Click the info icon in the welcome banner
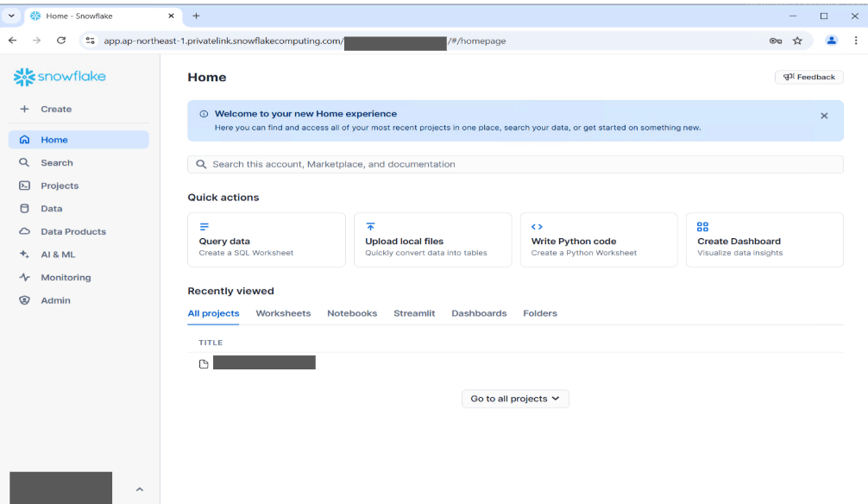Screen dimensions: 868x504 point(204,114)
